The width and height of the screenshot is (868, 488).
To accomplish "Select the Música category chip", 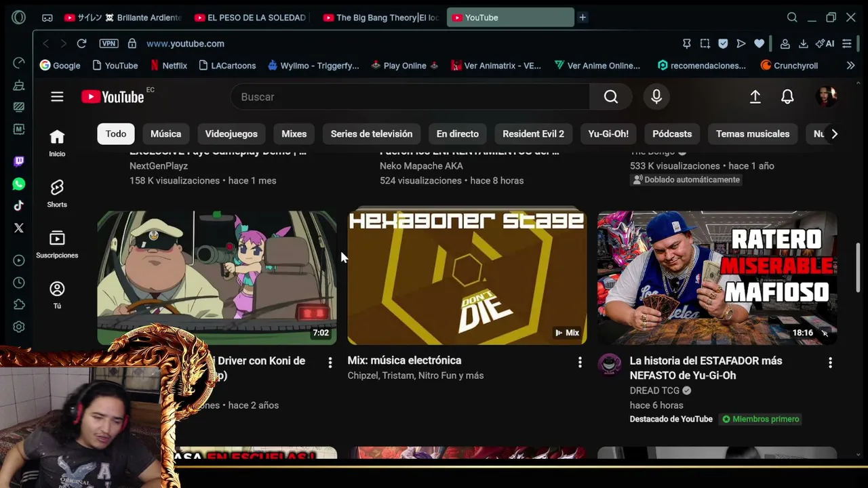I will tap(165, 134).
